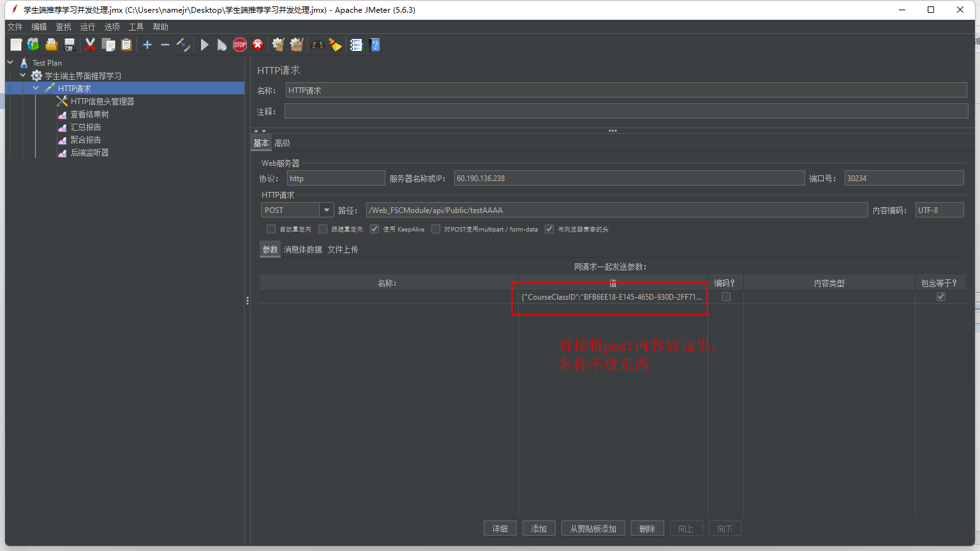Viewport: 980px width, 551px height.
Task: Open the 运行 menu
Action: [x=87, y=27]
